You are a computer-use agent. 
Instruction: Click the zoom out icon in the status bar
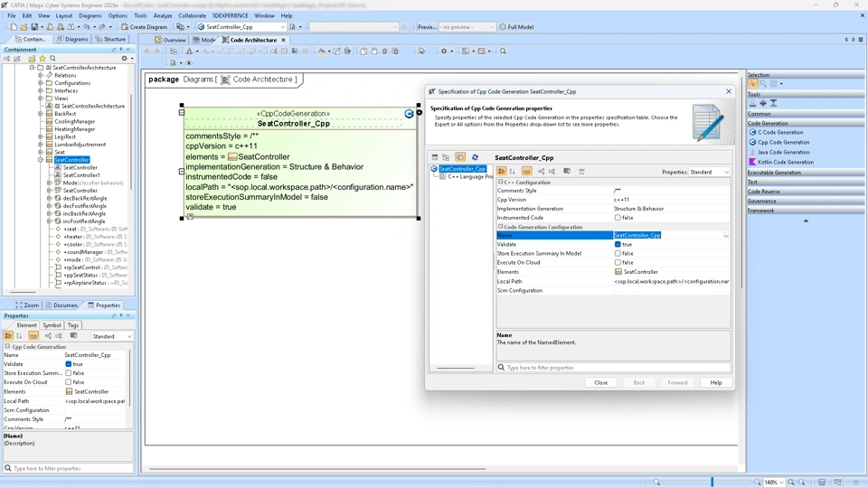tap(656, 482)
